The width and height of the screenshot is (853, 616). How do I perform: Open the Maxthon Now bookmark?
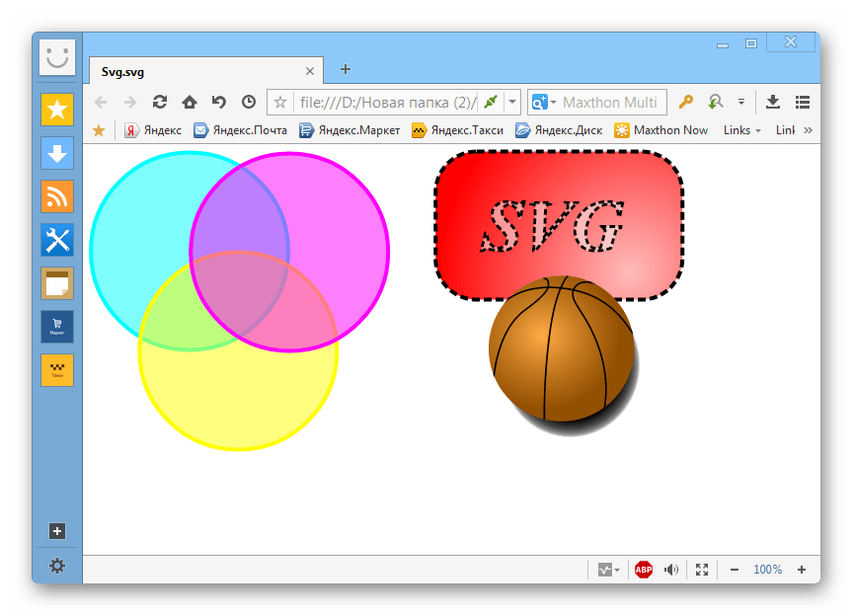660,130
